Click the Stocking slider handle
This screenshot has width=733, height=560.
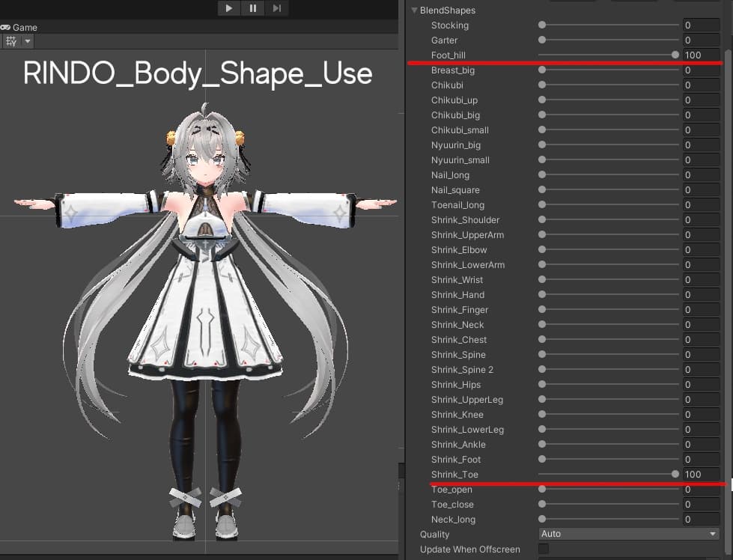(542, 25)
